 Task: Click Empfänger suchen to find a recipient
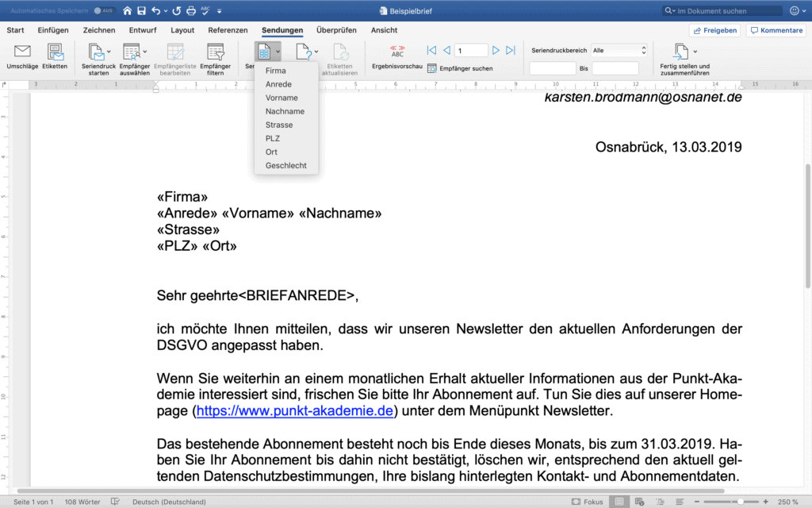[460, 68]
